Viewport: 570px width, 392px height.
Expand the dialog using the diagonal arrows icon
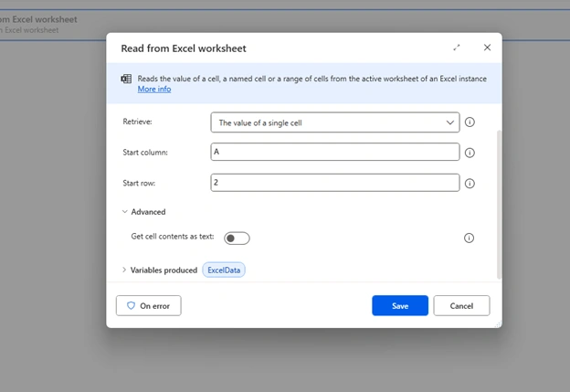(457, 48)
